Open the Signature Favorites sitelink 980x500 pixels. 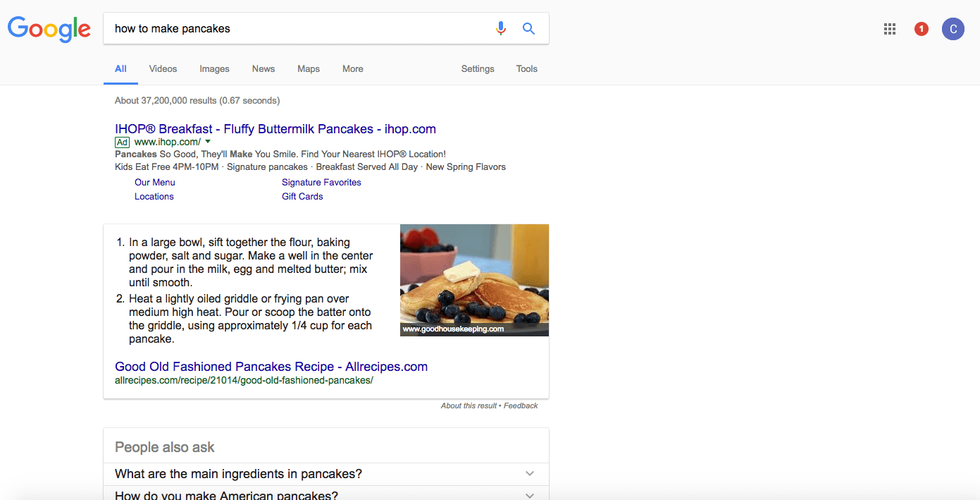[321, 183]
